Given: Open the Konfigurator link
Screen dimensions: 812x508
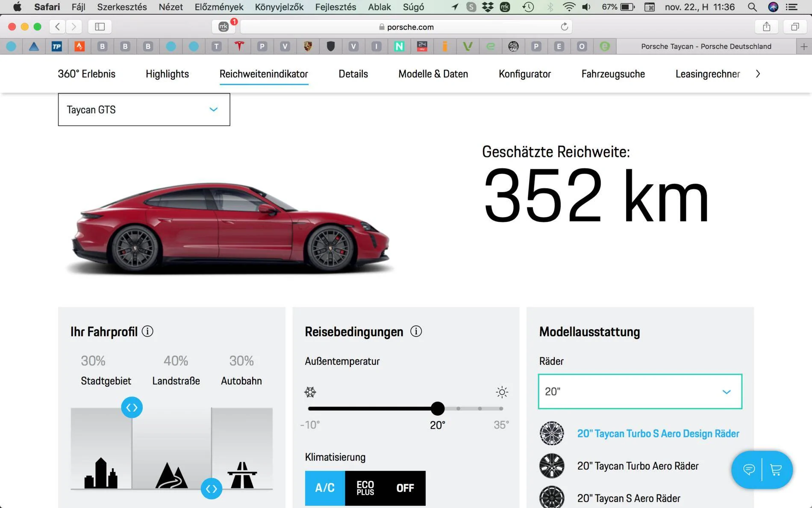Looking at the screenshot, I should (525, 74).
